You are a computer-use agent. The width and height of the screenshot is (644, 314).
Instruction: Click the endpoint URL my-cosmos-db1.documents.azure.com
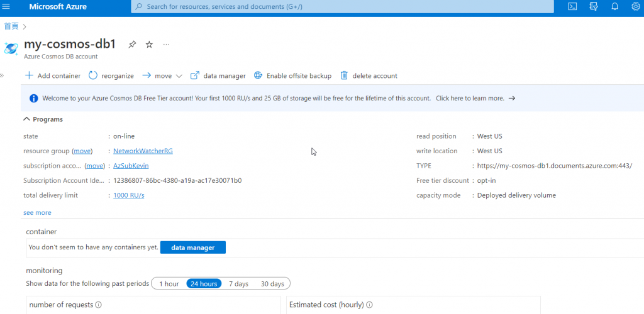tap(555, 166)
